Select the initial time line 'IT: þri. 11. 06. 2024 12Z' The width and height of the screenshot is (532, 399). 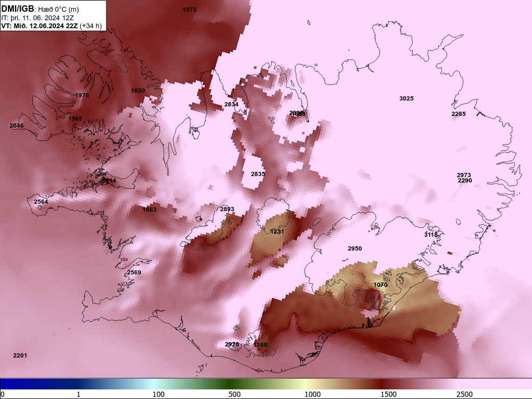[x=38, y=18]
